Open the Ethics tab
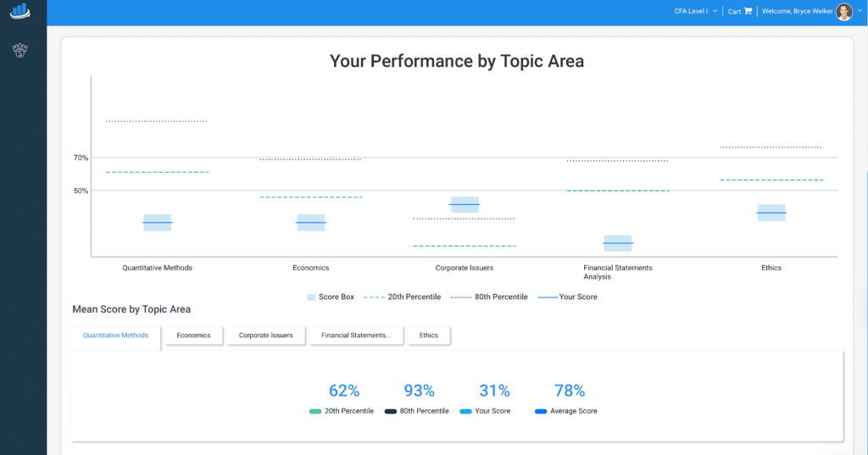This screenshot has width=868, height=455. pyautogui.click(x=429, y=336)
